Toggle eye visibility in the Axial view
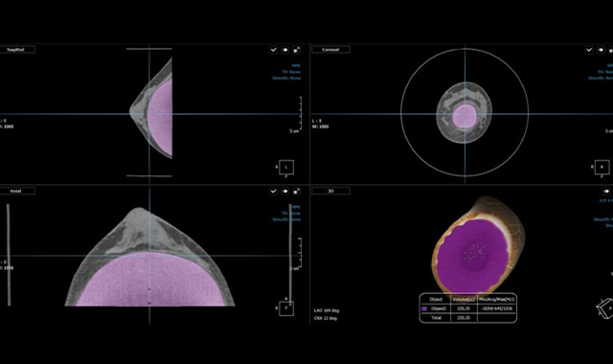 click(x=285, y=192)
